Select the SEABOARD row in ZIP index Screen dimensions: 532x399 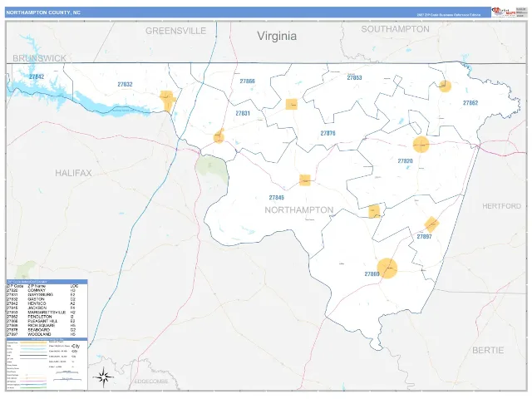(47, 330)
